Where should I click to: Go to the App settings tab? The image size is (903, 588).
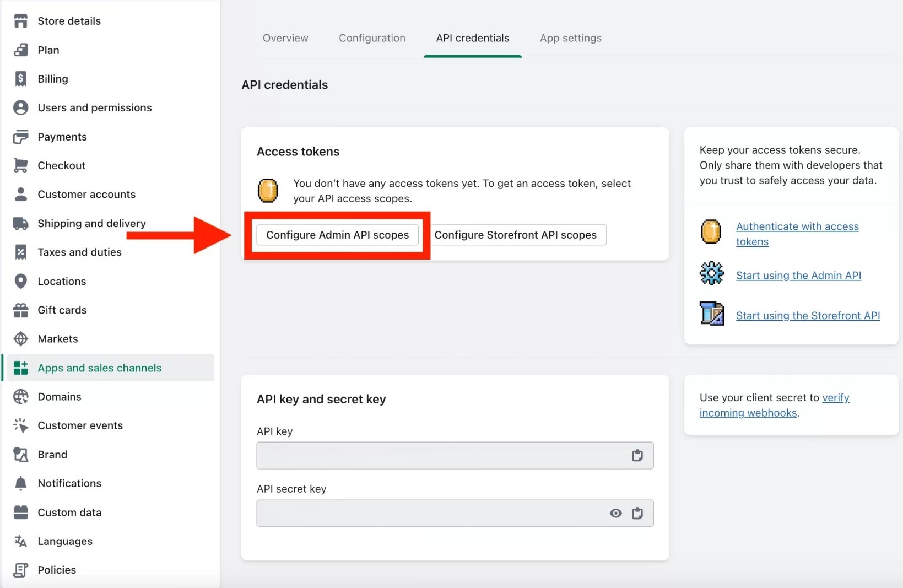tap(571, 38)
